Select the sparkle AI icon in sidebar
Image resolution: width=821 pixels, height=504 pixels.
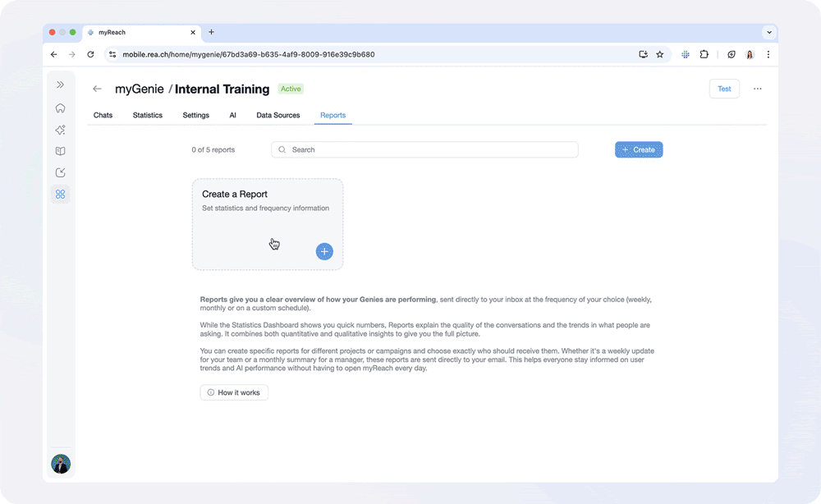click(60, 129)
